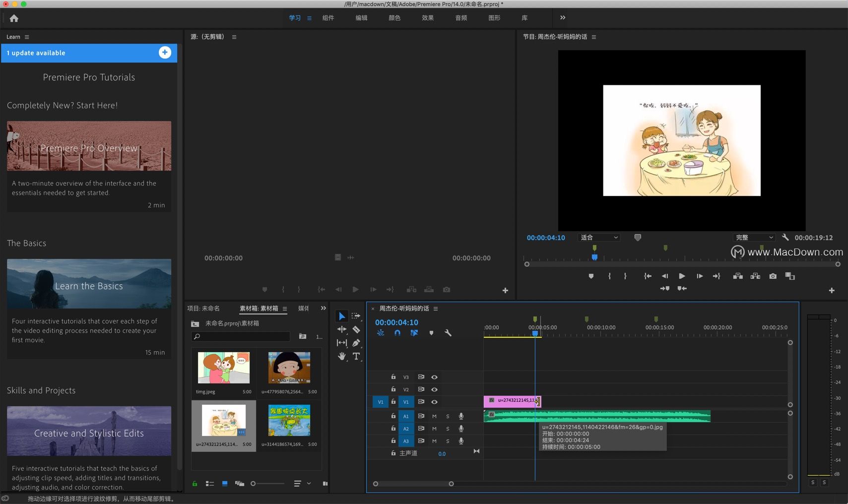Select the Slip tool
This screenshot has width=848, height=504.
tap(342, 343)
